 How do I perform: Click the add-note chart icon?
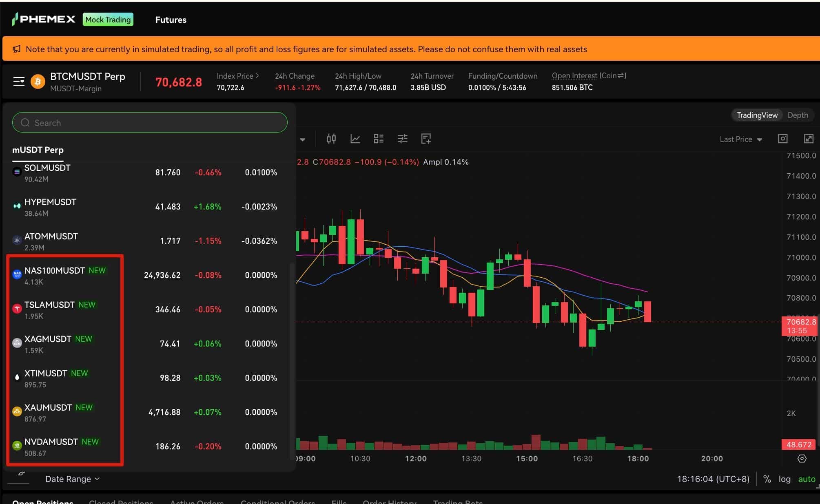[426, 139]
